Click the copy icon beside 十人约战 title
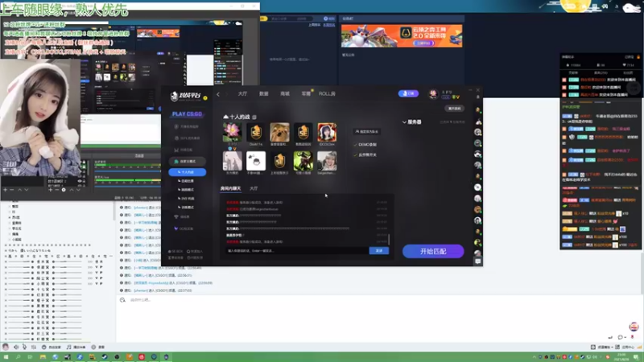Screen dimensions: 644x362 [254, 117]
